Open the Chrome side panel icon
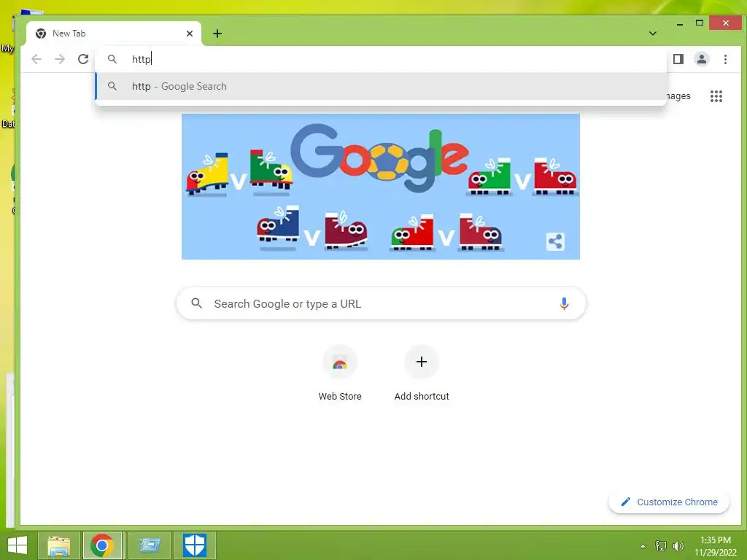Viewport: 747px width, 560px height. point(678,59)
